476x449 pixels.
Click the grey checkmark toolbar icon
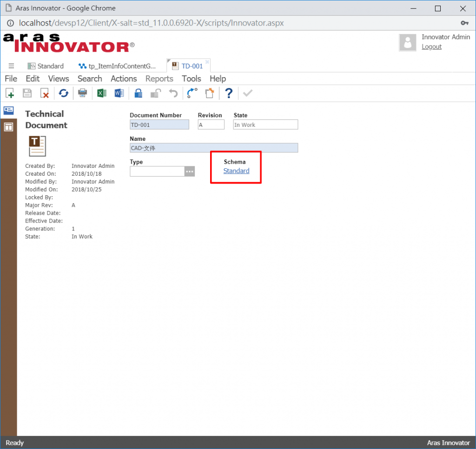coord(248,93)
